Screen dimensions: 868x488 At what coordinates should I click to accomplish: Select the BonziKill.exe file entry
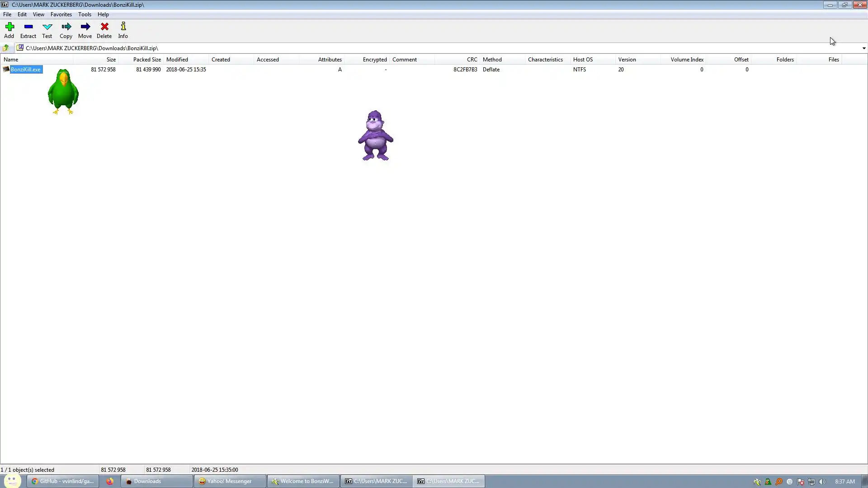[25, 70]
